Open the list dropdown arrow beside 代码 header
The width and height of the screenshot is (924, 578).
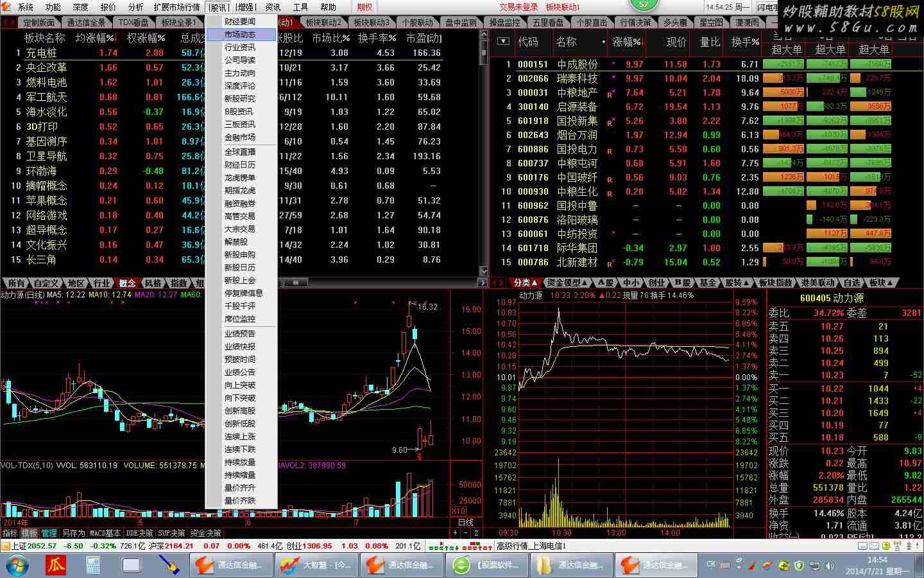point(504,41)
